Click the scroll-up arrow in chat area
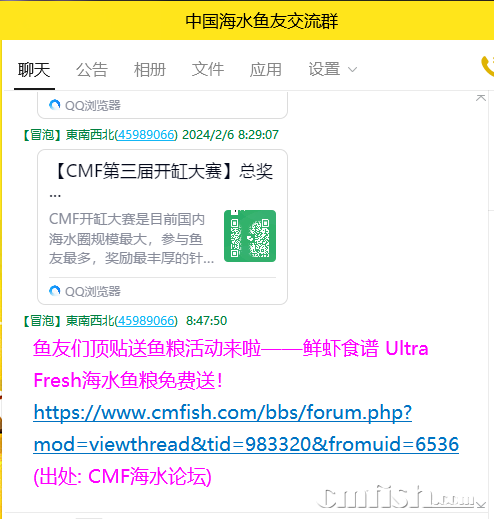The height and width of the screenshot is (519, 494). click(481, 98)
